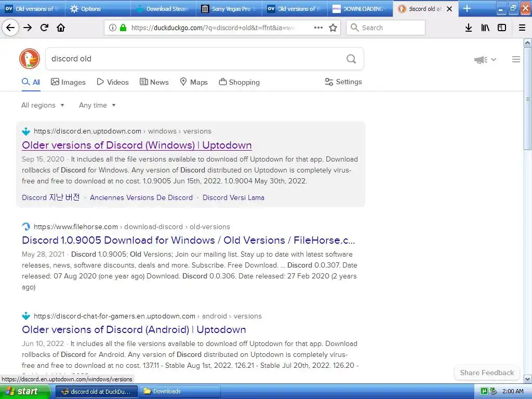Open Discord 1.0.9005 FileHorse result
Image resolution: width=532 pixels, height=399 pixels.
(188, 240)
